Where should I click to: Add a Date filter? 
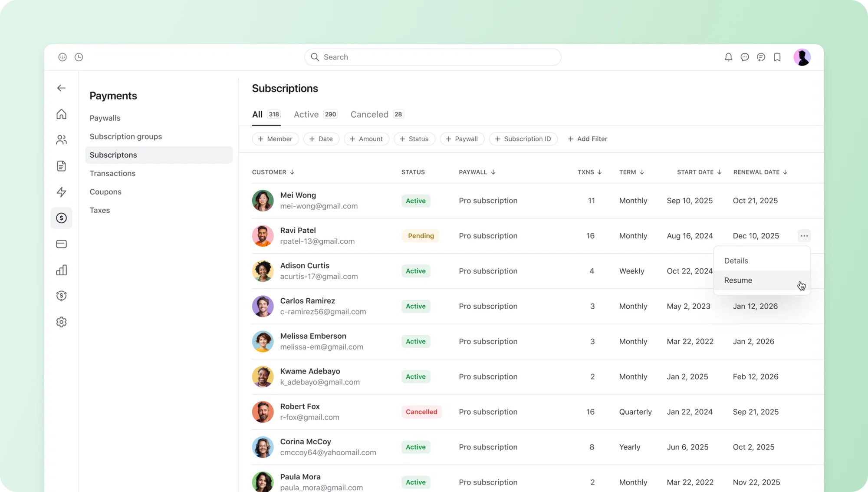pos(321,139)
